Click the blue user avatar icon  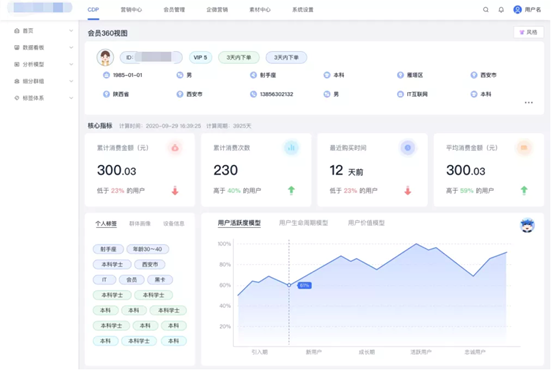click(x=517, y=10)
